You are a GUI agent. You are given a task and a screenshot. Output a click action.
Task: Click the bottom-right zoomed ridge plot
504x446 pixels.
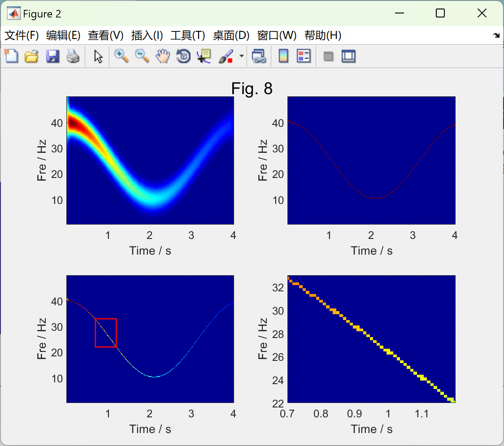point(371,339)
